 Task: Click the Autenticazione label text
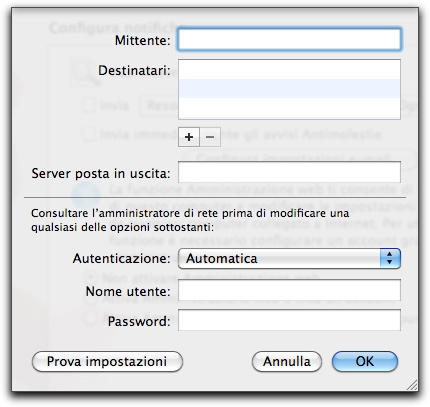click(x=121, y=258)
